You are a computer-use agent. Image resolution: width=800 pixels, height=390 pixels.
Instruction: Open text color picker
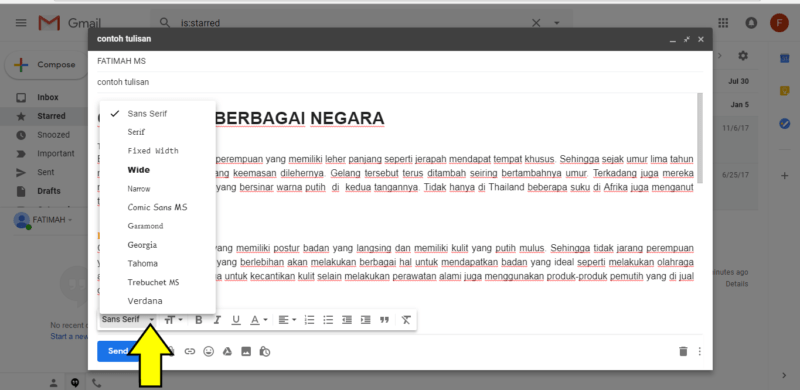pos(259,320)
